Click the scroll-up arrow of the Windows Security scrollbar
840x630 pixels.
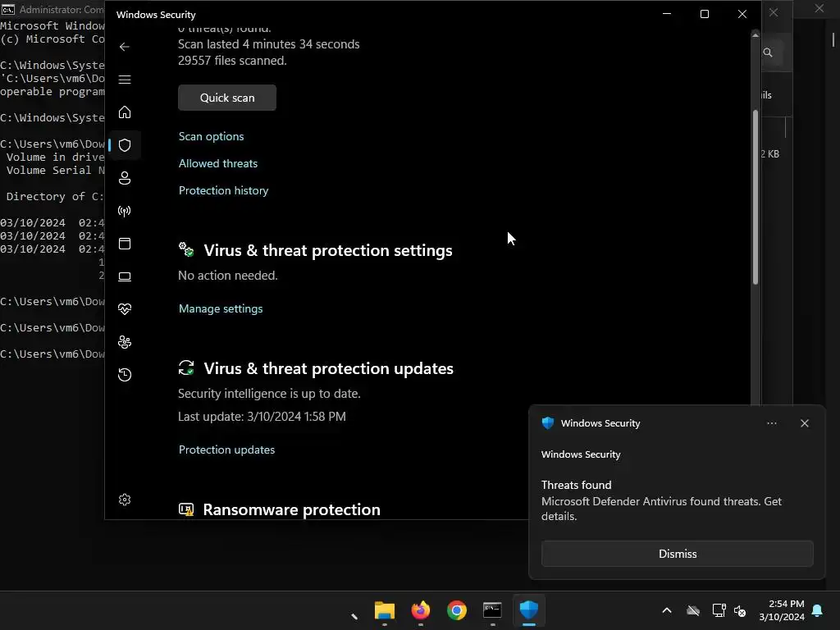(756, 34)
